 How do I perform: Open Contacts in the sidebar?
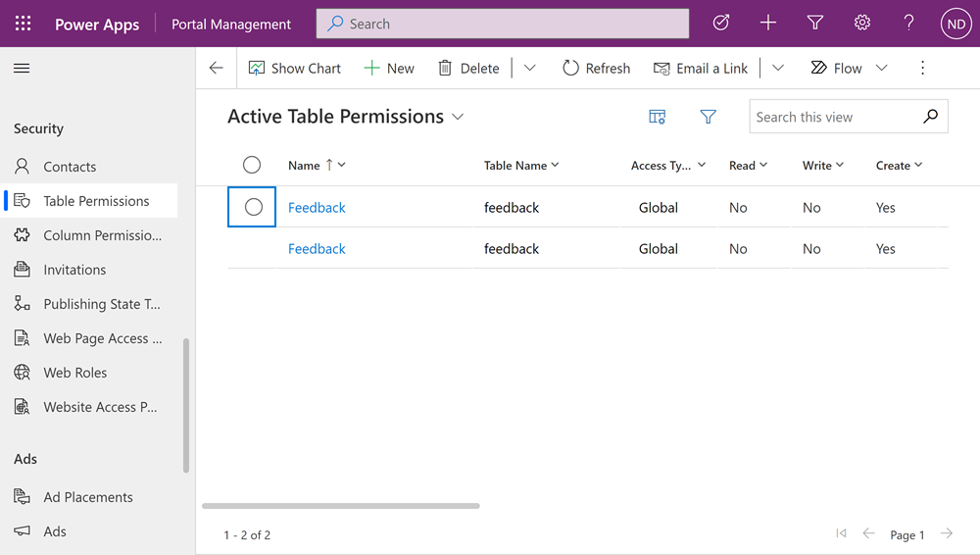point(90,167)
